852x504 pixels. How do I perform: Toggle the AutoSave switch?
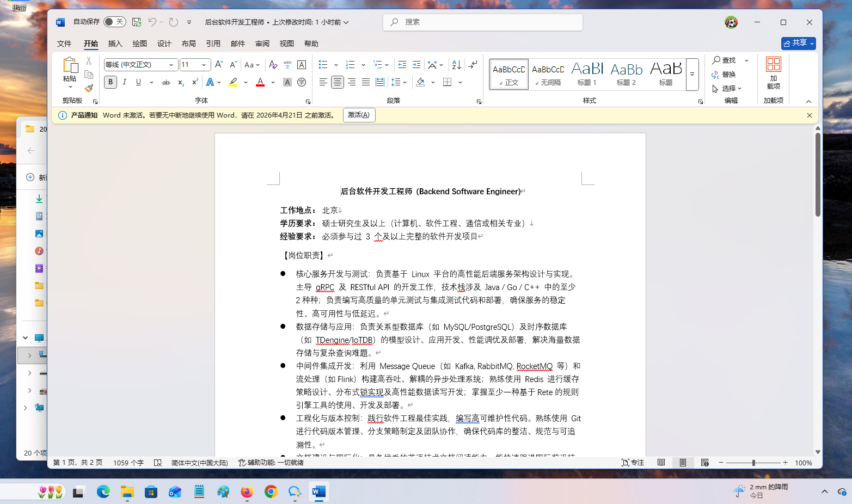114,22
